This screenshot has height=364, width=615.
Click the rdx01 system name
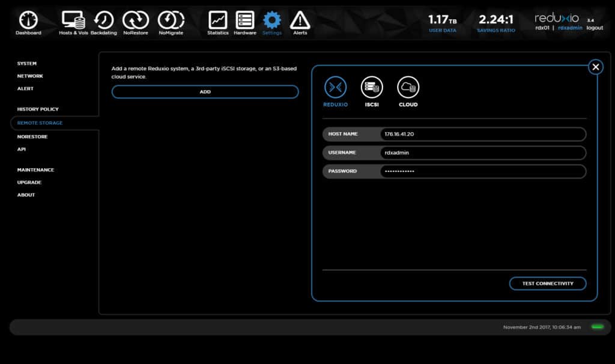coord(542,28)
